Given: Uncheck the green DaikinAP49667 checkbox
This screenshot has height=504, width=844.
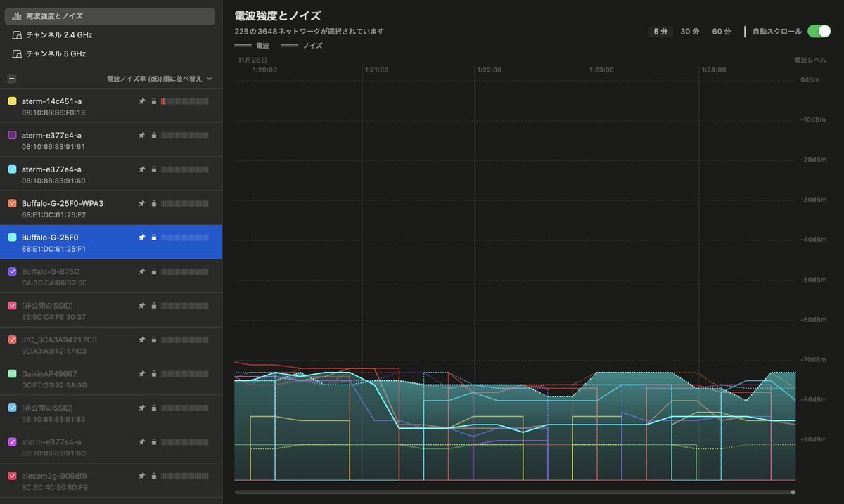Looking at the screenshot, I should pos(12,373).
